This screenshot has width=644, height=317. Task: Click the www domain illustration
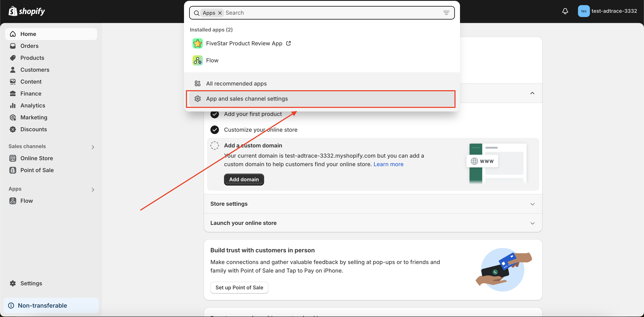click(x=496, y=163)
